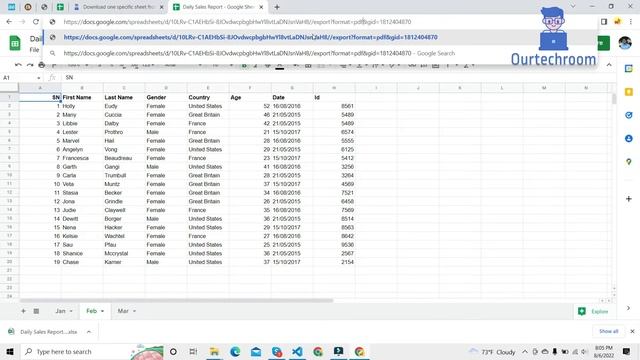Image resolution: width=640 pixels, height=360 pixels.
Task: Switch to the Download one specific sheet tab
Action: (118, 7)
